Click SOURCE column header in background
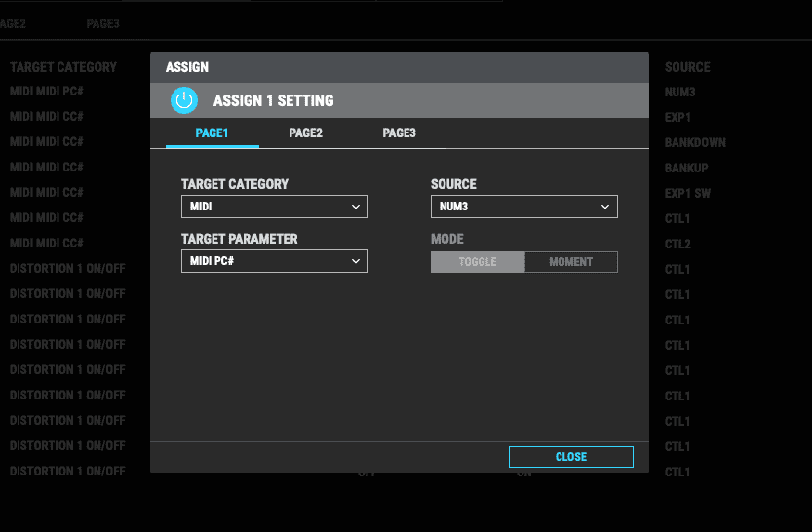 [x=687, y=67]
